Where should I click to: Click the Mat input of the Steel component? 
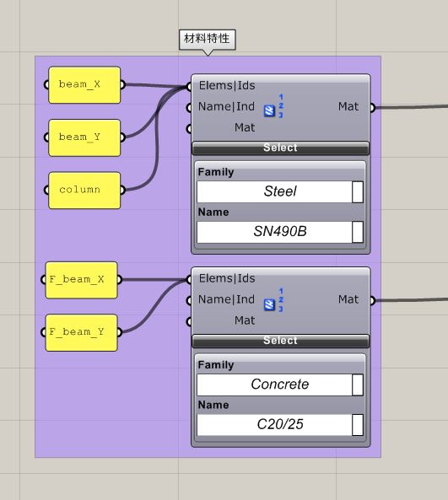tap(245, 128)
